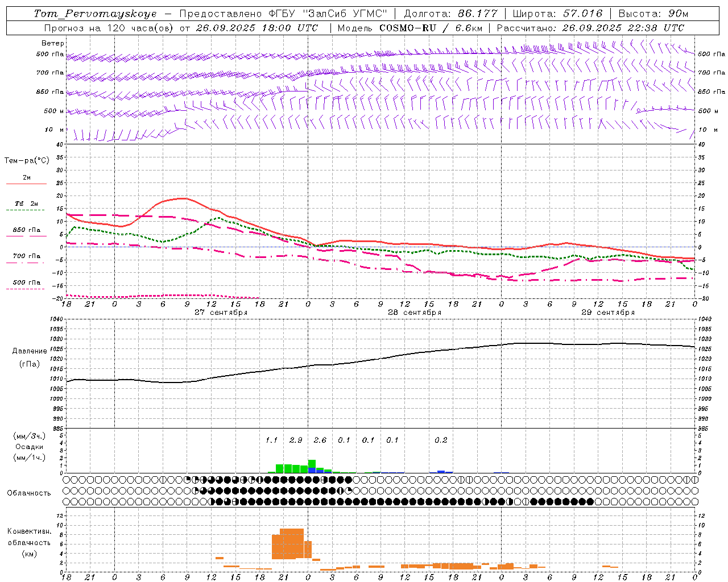Click the date label 29 сентября

point(607,312)
